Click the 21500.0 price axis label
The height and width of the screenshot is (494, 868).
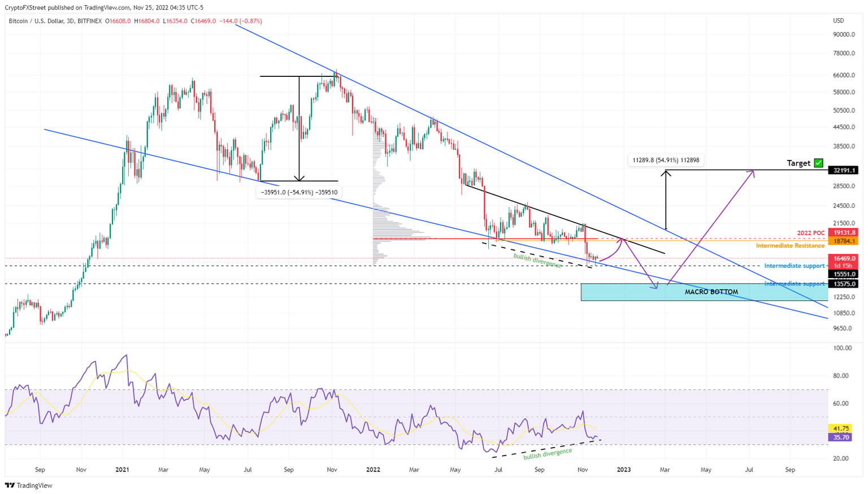(x=844, y=224)
